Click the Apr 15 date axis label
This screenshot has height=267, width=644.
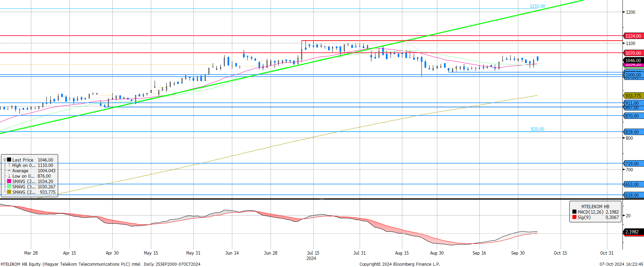[x=70, y=253]
